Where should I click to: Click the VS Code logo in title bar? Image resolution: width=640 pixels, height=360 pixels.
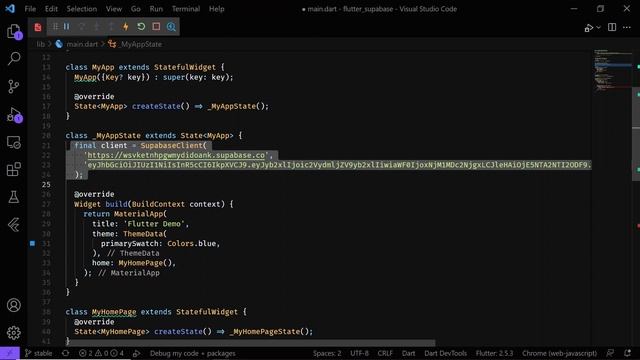coord(10,9)
